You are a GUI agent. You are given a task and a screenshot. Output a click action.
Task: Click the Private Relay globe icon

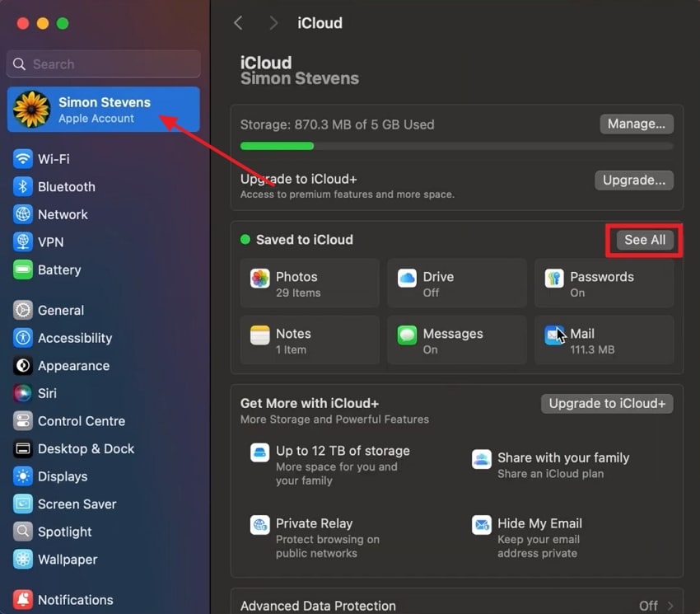coord(260,524)
